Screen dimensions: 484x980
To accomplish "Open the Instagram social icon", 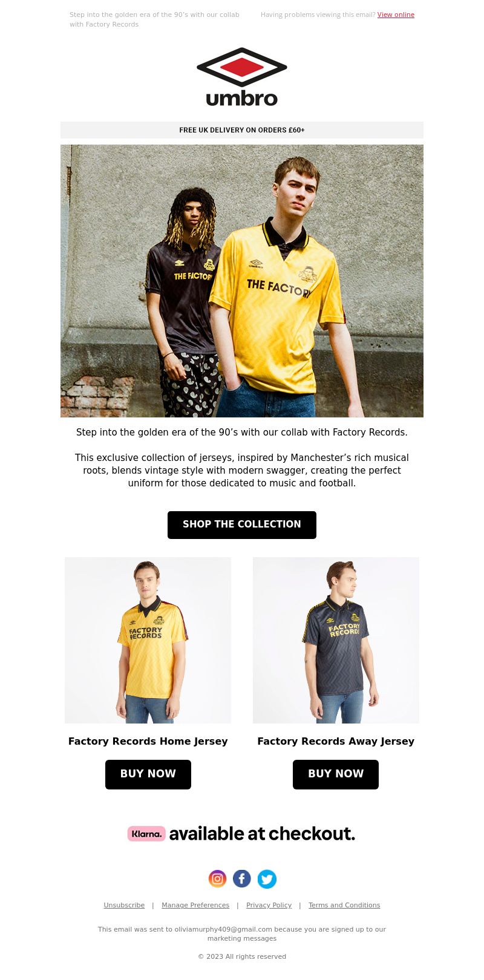I will coord(217,878).
